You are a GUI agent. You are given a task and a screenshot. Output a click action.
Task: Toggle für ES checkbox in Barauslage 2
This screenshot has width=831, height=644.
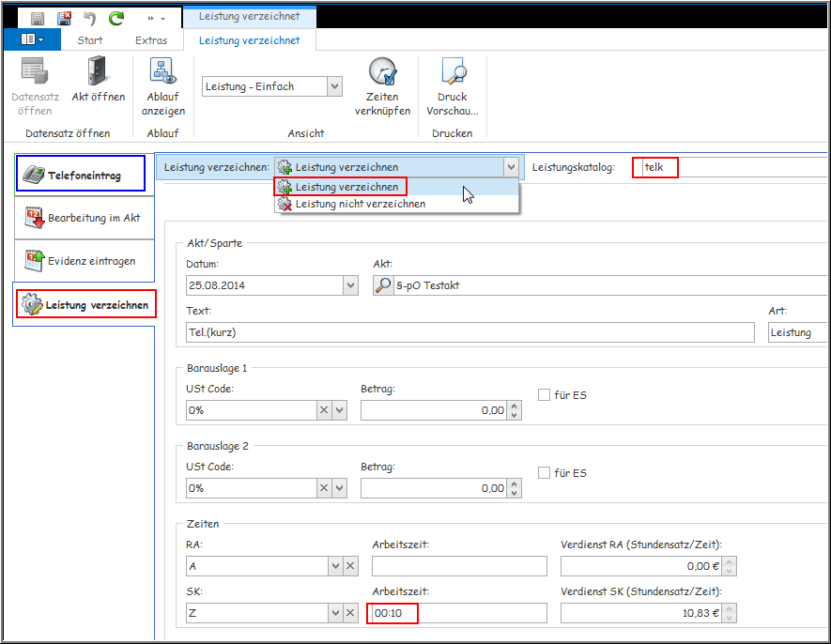pyautogui.click(x=544, y=473)
